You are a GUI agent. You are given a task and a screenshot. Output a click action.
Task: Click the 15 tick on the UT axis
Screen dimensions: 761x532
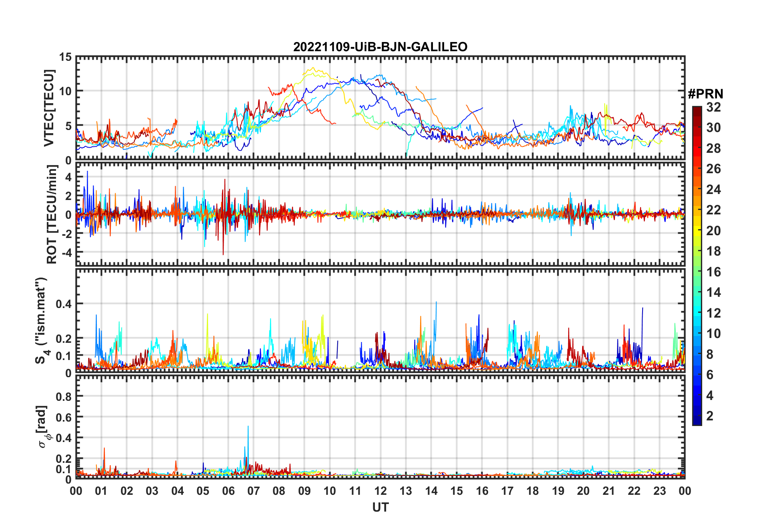(x=457, y=491)
